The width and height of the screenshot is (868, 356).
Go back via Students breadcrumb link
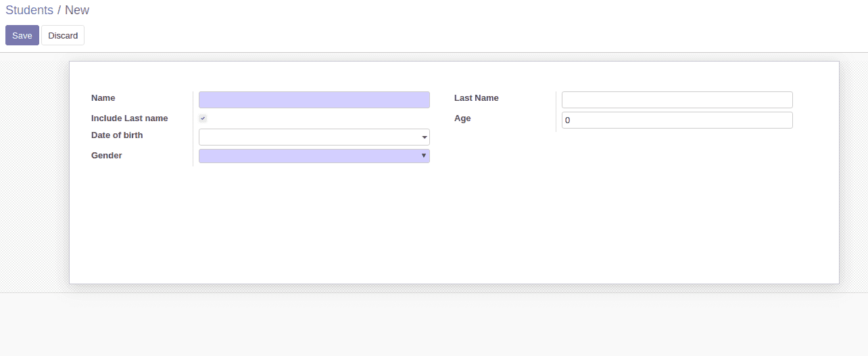point(29,10)
